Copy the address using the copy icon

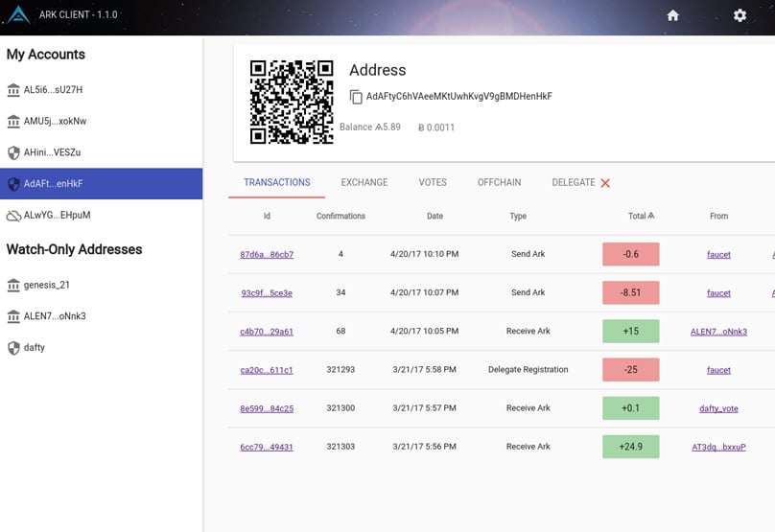(356, 97)
